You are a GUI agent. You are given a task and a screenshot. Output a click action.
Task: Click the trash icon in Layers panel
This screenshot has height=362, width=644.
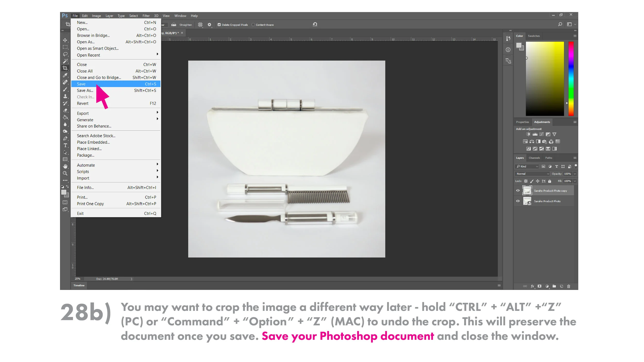pos(569,286)
